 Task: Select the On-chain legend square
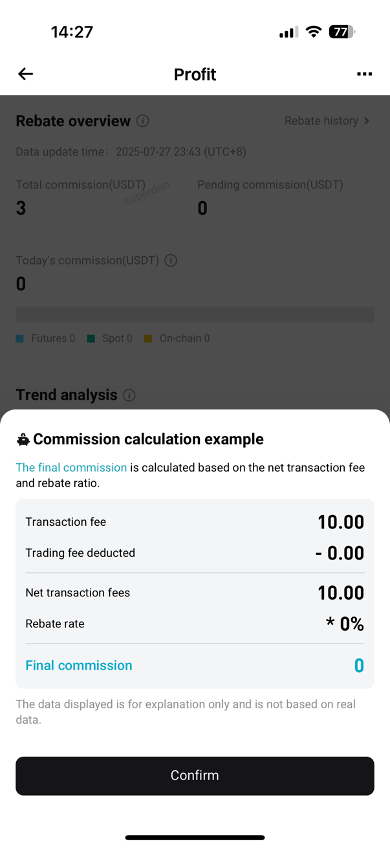point(148,339)
